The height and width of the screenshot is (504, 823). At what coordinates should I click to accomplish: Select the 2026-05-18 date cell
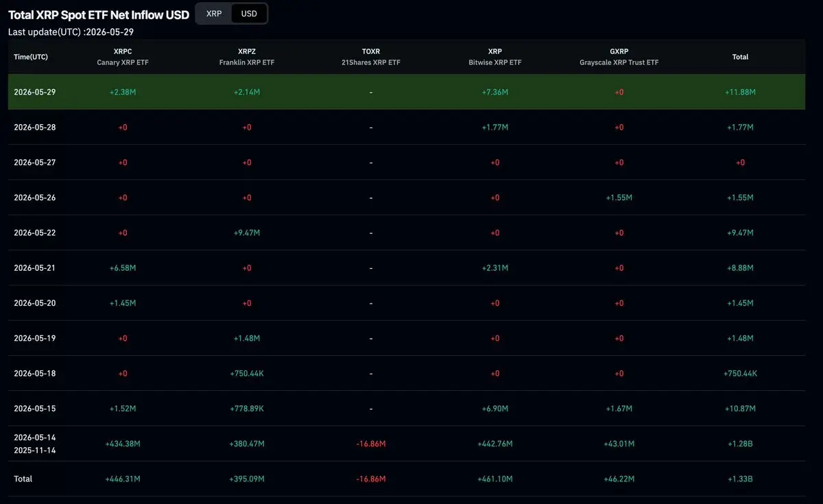click(35, 374)
